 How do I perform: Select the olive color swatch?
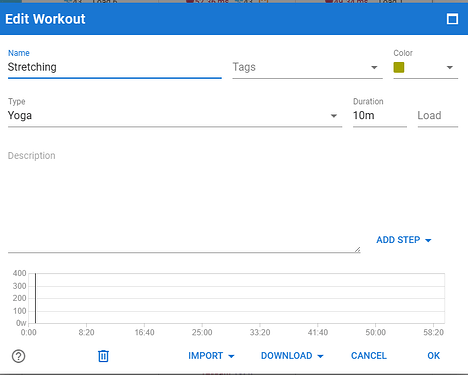399,67
